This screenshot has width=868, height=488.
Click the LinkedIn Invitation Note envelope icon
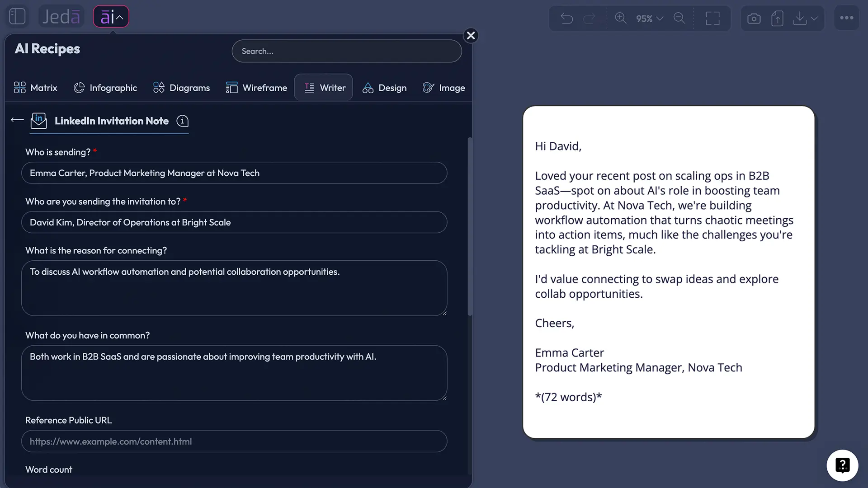click(x=39, y=121)
